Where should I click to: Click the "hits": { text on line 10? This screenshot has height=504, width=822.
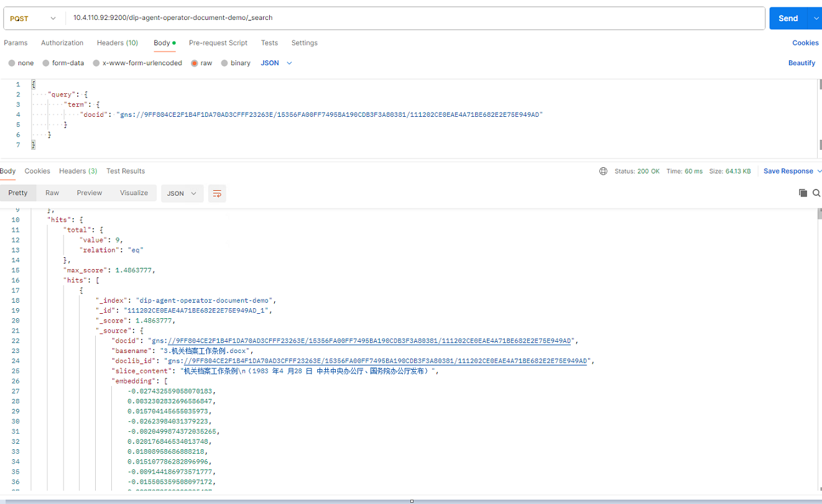click(65, 220)
